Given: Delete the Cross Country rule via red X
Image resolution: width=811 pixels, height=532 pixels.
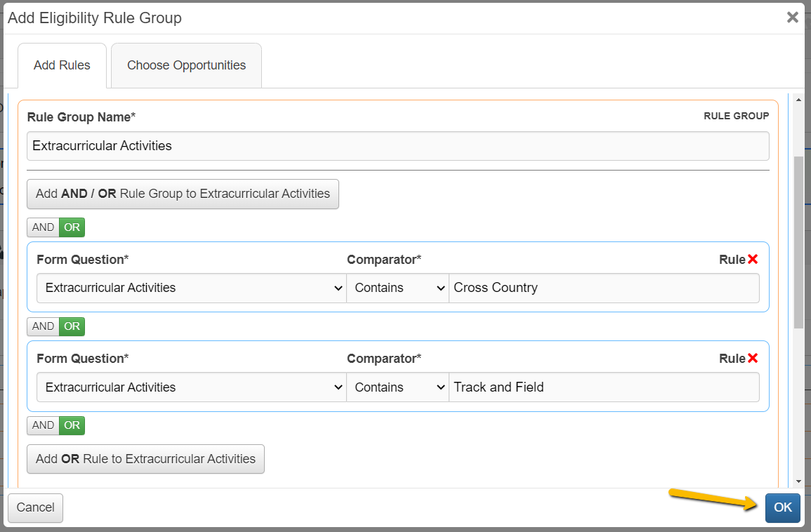Looking at the screenshot, I should 753,259.
